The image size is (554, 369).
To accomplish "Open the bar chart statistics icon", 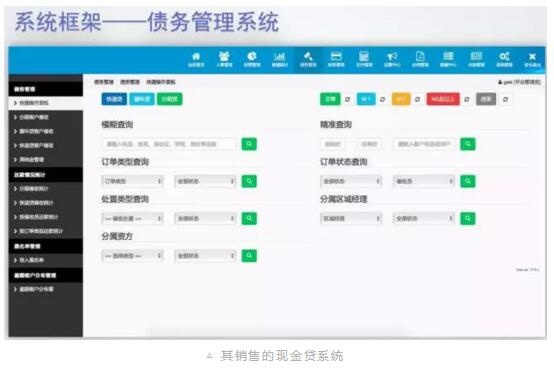I will (280, 59).
